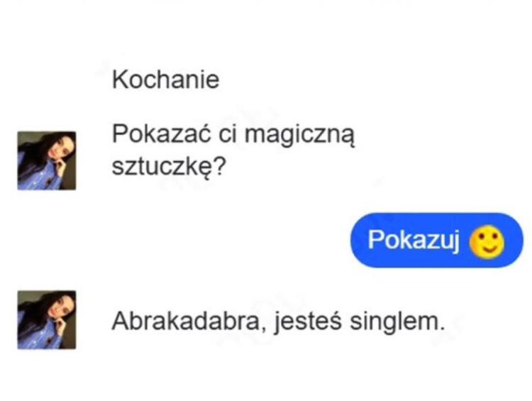The image size is (532, 401).
Task: Click the Kochanie message
Action: (165, 79)
